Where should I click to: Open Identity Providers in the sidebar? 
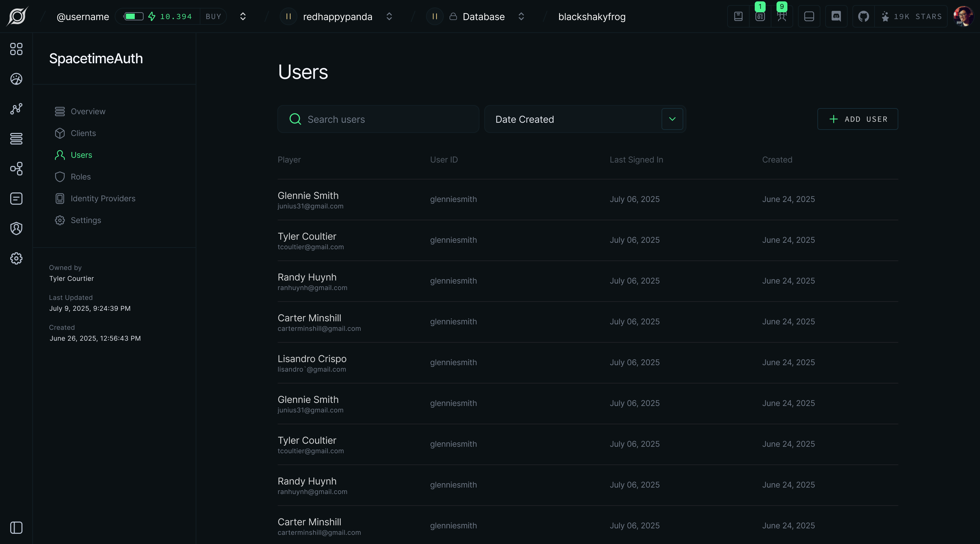pyautogui.click(x=103, y=199)
